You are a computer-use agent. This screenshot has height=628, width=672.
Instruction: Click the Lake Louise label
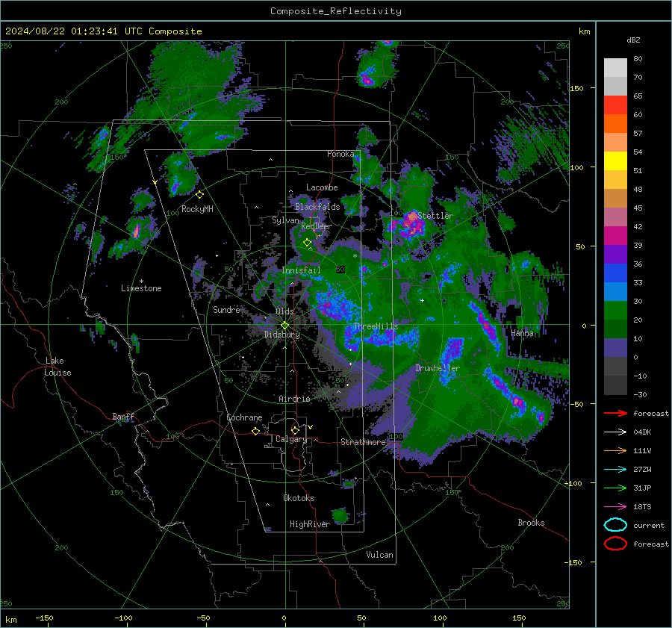tap(57, 367)
